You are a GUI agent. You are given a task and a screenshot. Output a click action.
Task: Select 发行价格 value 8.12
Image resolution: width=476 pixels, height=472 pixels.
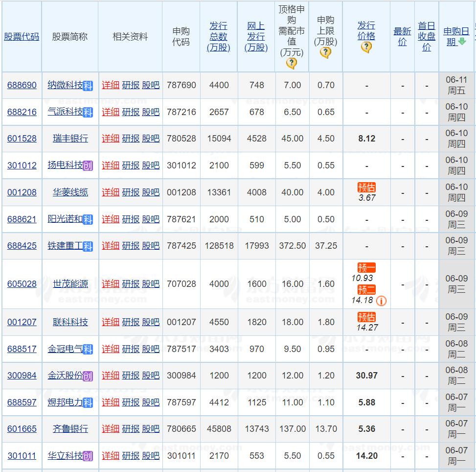(367, 139)
